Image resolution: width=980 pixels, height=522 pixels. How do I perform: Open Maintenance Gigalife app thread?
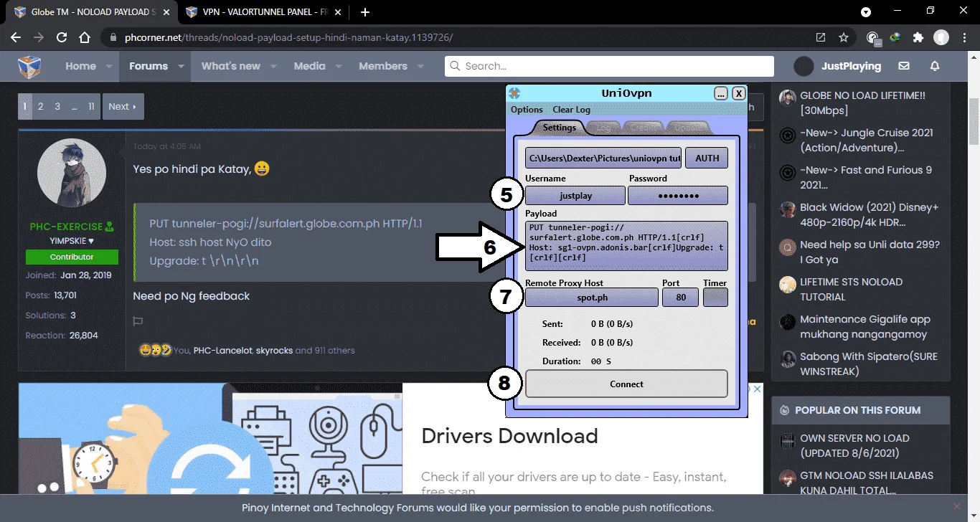pos(865,326)
